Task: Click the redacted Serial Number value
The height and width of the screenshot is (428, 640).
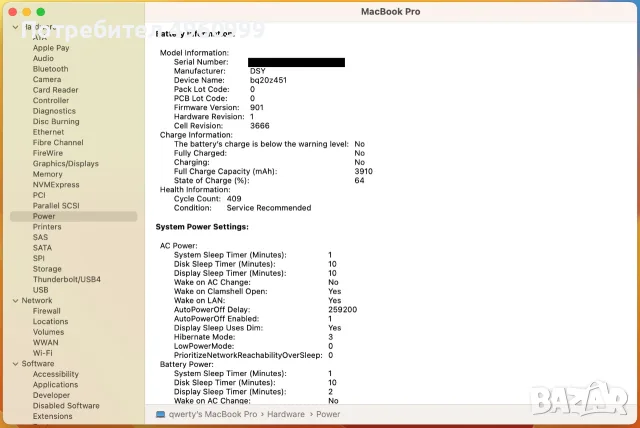Action: click(296, 62)
